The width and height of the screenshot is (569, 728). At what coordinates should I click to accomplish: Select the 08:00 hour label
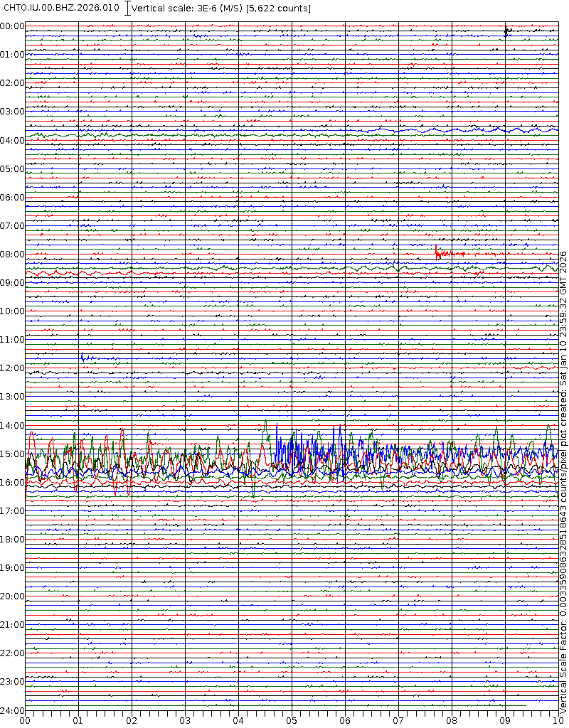pyautogui.click(x=12, y=255)
